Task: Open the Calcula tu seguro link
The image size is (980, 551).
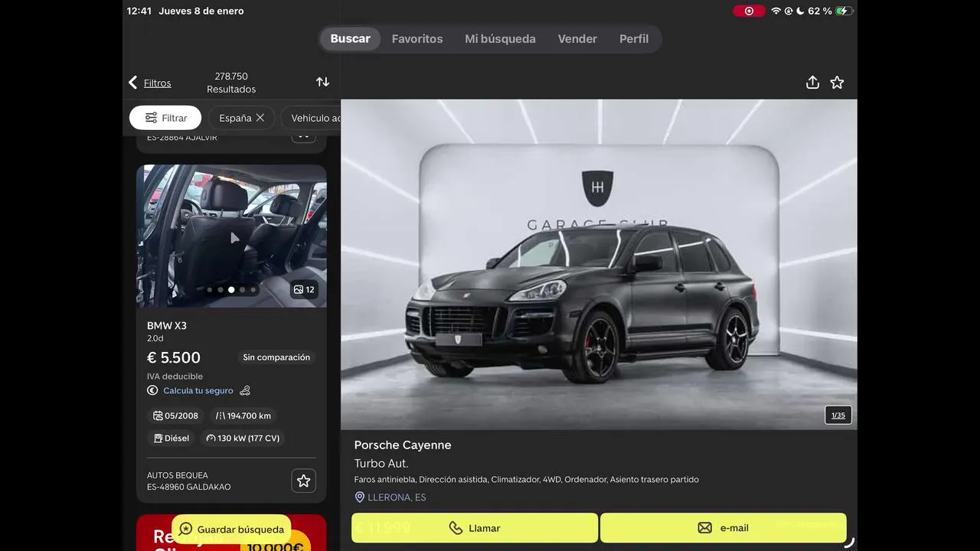Action: pyautogui.click(x=198, y=390)
